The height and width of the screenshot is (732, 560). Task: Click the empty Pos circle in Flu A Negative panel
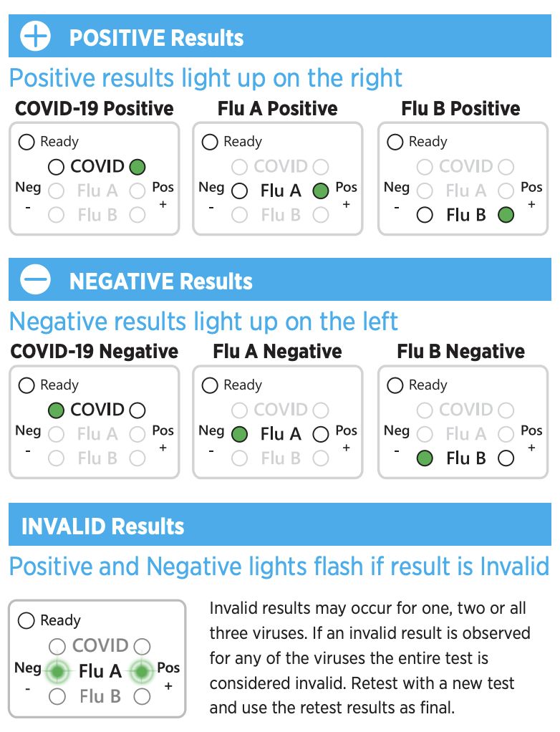(321, 434)
